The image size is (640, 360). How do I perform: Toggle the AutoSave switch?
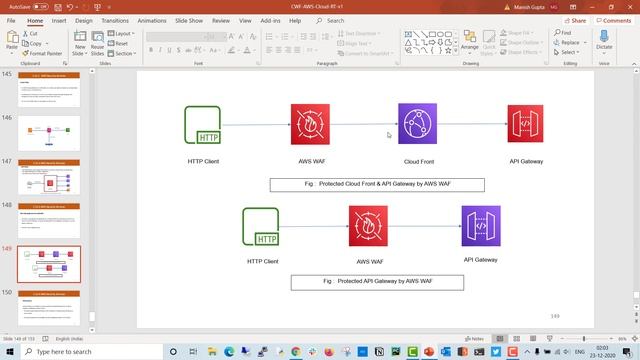(x=40, y=7)
